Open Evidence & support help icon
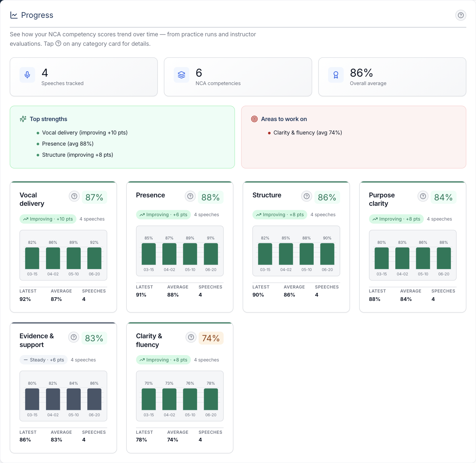The image size is (476, 463). pos(74,337)
